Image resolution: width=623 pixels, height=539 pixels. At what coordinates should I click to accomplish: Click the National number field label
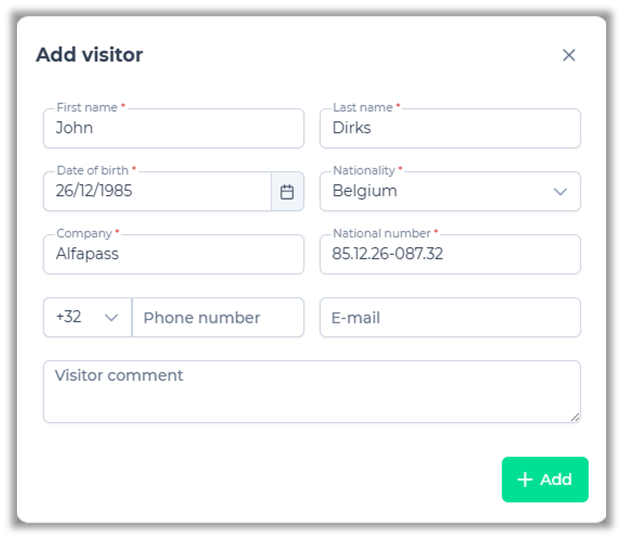(382, 234)
